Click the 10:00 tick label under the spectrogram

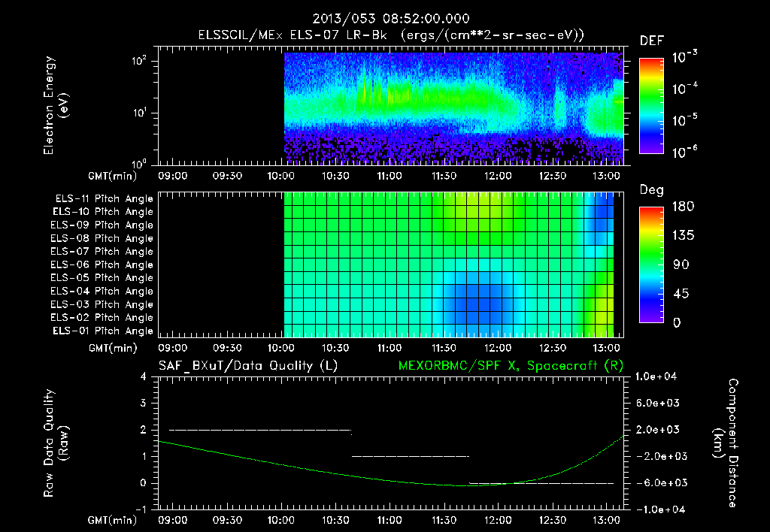281,176
